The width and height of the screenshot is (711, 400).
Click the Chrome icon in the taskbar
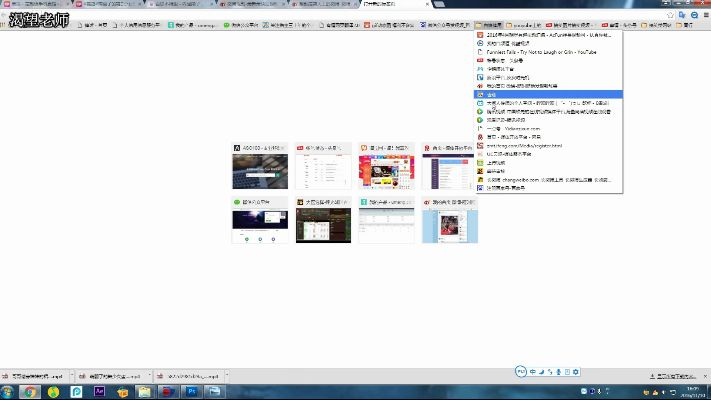31,391
